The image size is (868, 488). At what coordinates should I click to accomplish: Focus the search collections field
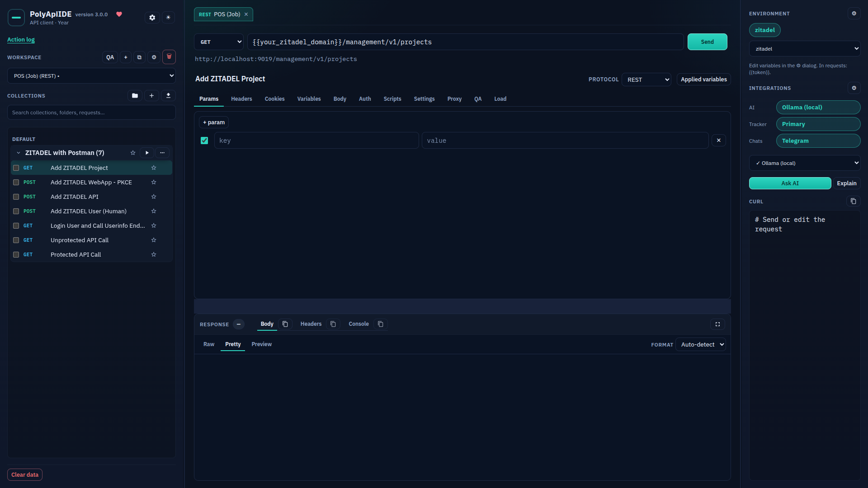coord(91,113)
